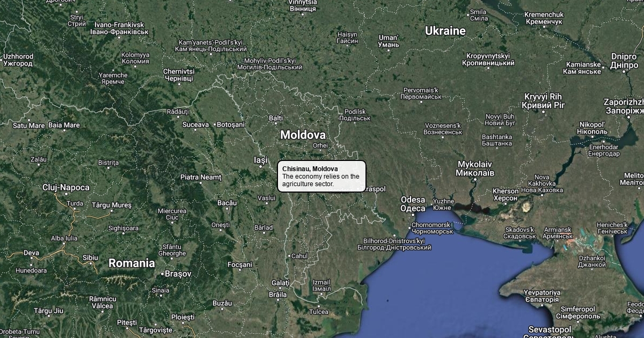The width and height of the screenshot is (644, 338).
Task: Click the Kherson city label
Action: coord(506,194)
